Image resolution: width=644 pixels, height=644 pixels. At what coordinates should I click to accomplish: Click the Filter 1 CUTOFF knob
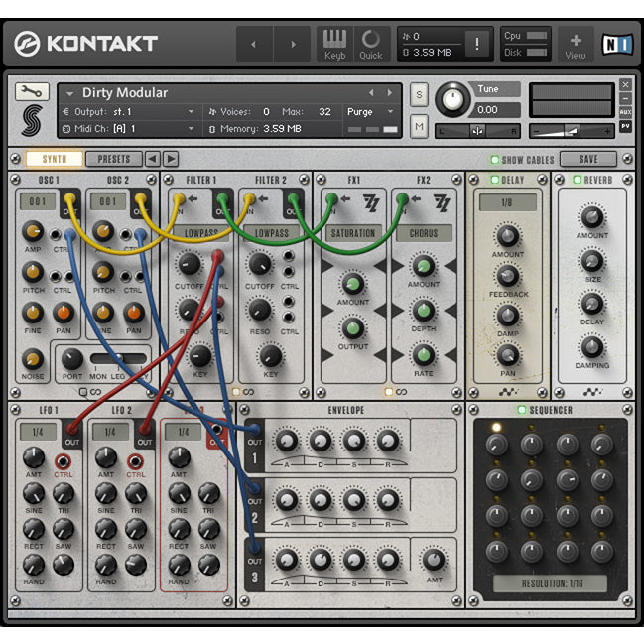pos(189,264)
